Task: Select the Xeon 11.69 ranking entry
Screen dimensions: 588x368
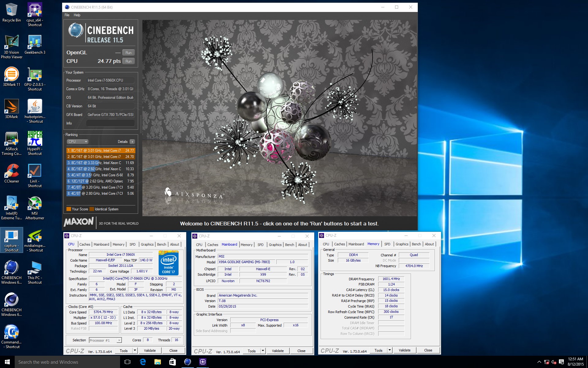Action: coord(100,163)
